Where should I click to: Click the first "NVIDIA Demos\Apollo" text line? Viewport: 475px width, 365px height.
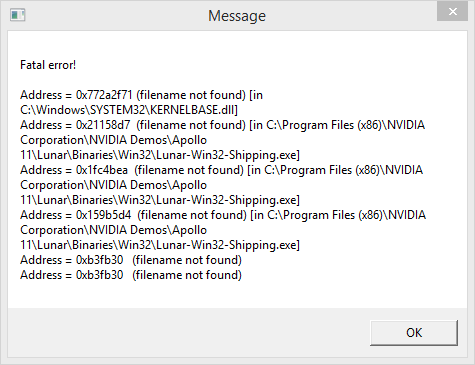click(114, 140)
